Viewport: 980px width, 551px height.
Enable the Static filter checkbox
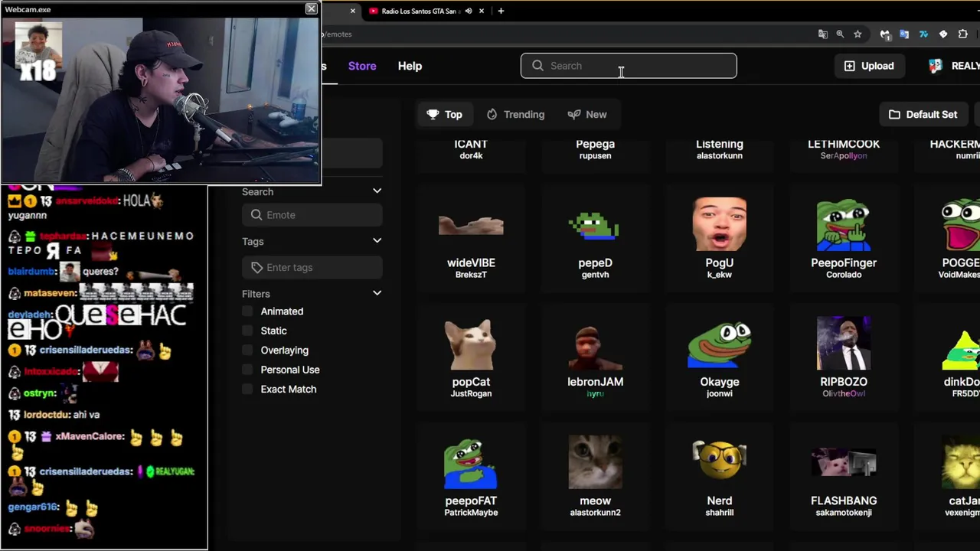[x=247, y=331]
